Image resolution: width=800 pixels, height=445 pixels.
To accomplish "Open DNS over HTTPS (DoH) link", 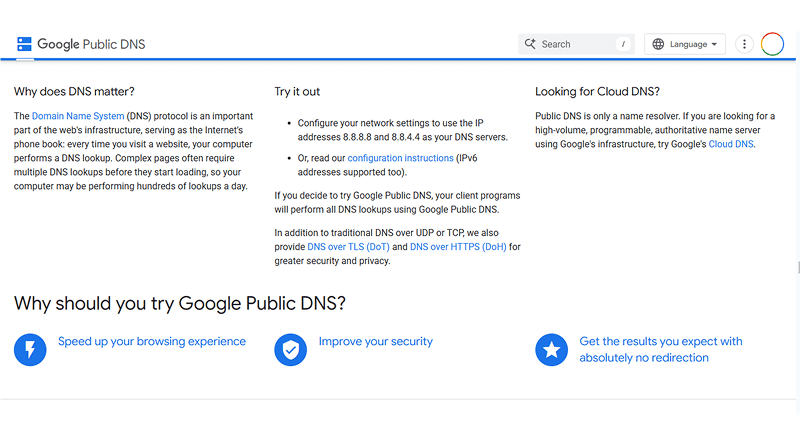I will coord(458,247).
